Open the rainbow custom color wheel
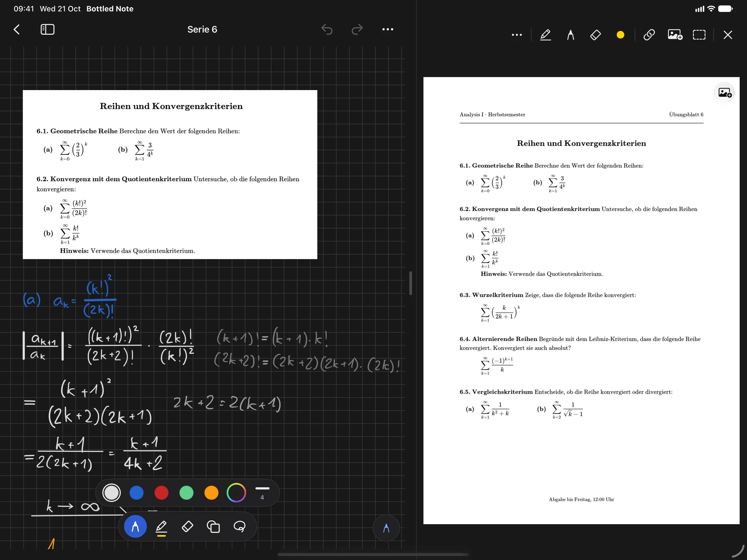The height and width of the screenshot is (560, 747). [x=236, y=493]
